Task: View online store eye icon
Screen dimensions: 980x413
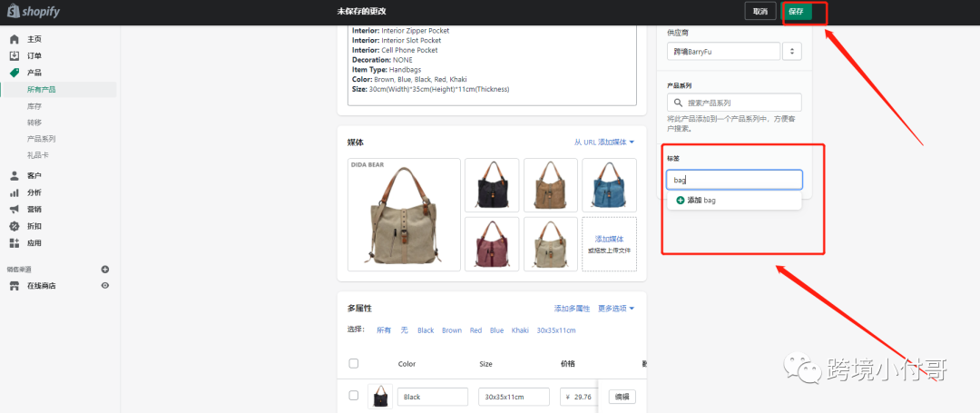Action: [x=105, y=286]
